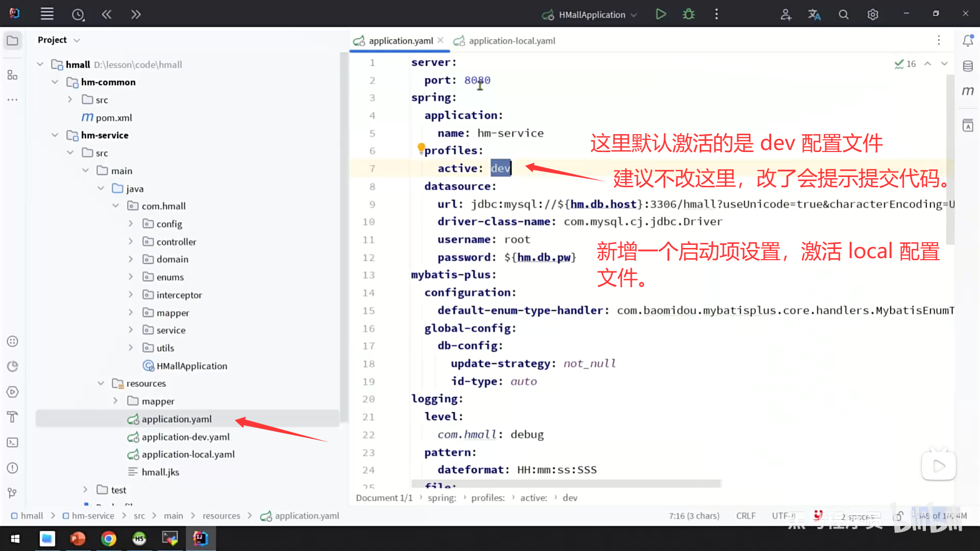Open the main hamburger menu
Screen dimensions: 980x551
click(47, 14)
